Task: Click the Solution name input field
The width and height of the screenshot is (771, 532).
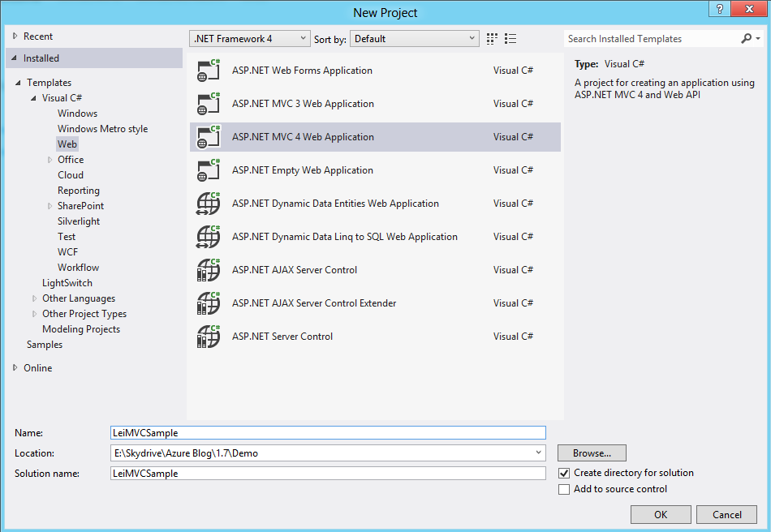Action: [x=328, y=474]
